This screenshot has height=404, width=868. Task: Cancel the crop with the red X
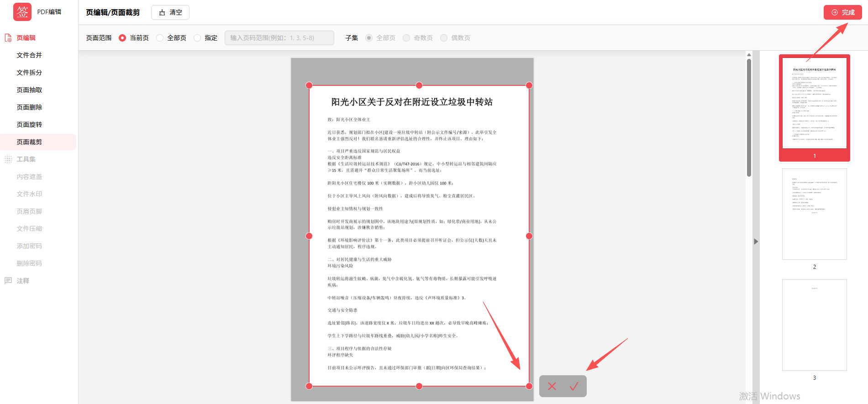point(552,386)
